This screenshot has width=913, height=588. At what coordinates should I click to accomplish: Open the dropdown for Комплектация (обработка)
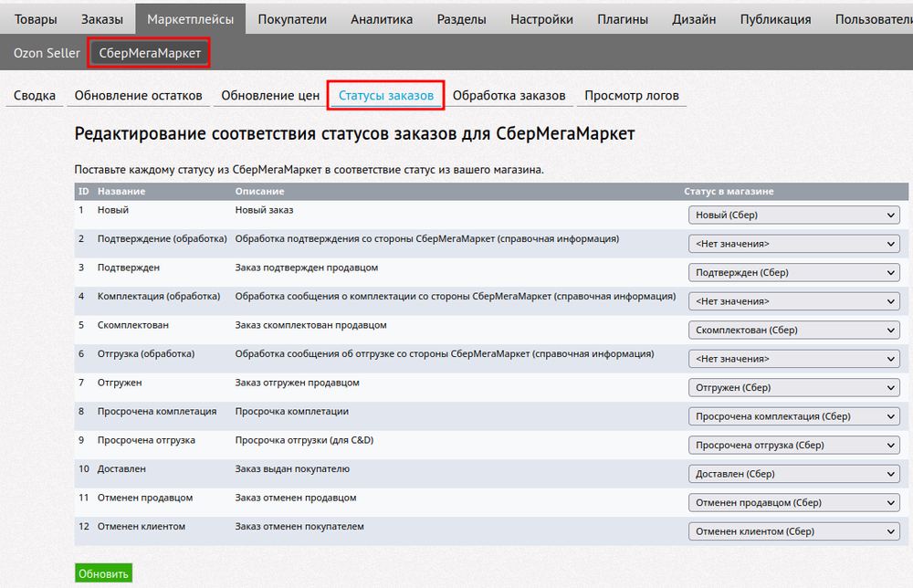point(793,301)
